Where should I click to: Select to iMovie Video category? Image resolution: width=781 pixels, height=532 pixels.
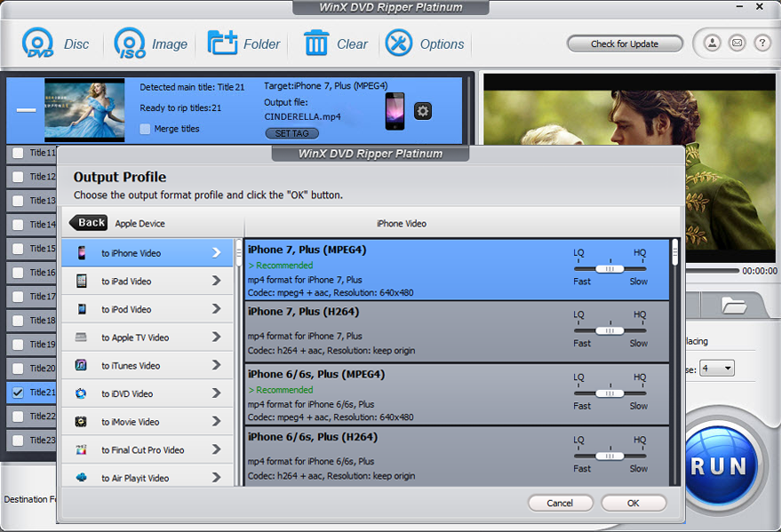(147, 422)
